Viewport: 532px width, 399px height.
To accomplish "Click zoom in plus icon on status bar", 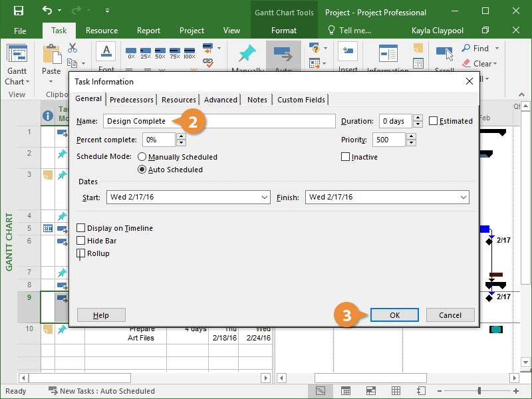I will (515, 391).
